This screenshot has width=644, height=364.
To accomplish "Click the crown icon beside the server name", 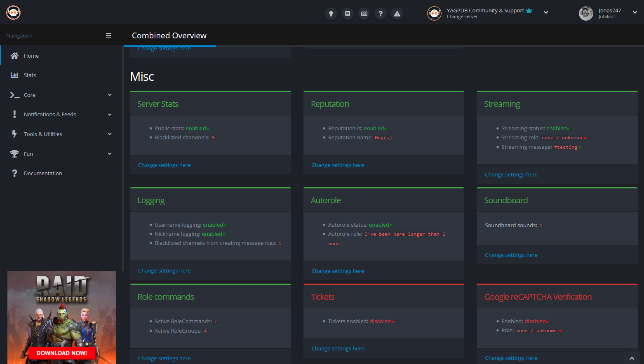I will [529, 10].
